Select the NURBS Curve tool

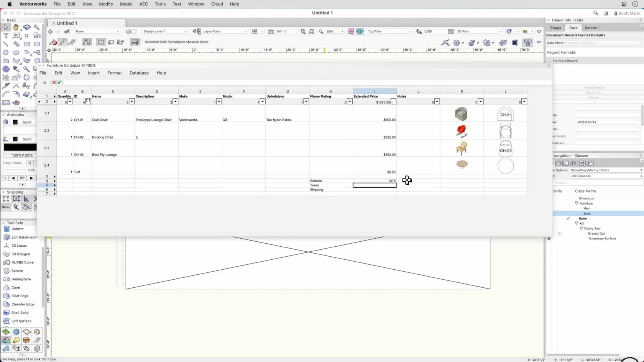pos(19,262)
